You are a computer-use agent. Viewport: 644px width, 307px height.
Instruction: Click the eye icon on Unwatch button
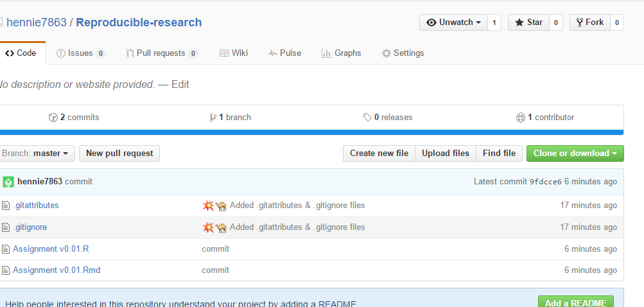(x=431, y=22)
